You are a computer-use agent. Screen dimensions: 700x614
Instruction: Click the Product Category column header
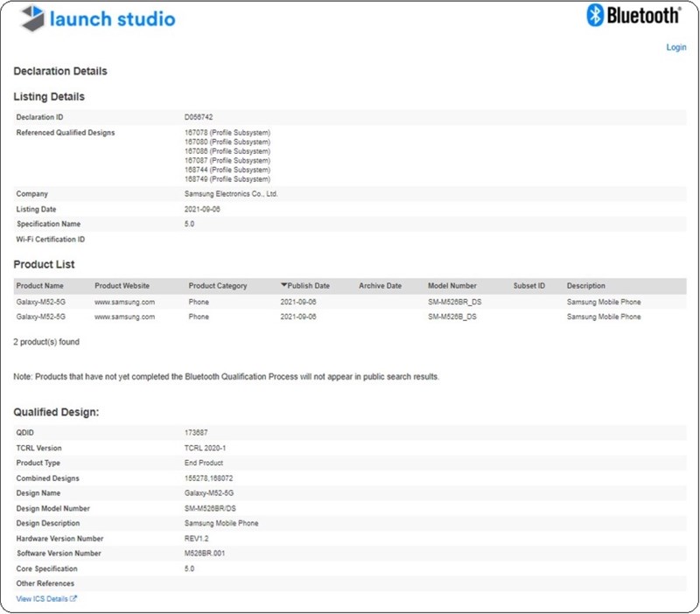click(x=218, y=286)
